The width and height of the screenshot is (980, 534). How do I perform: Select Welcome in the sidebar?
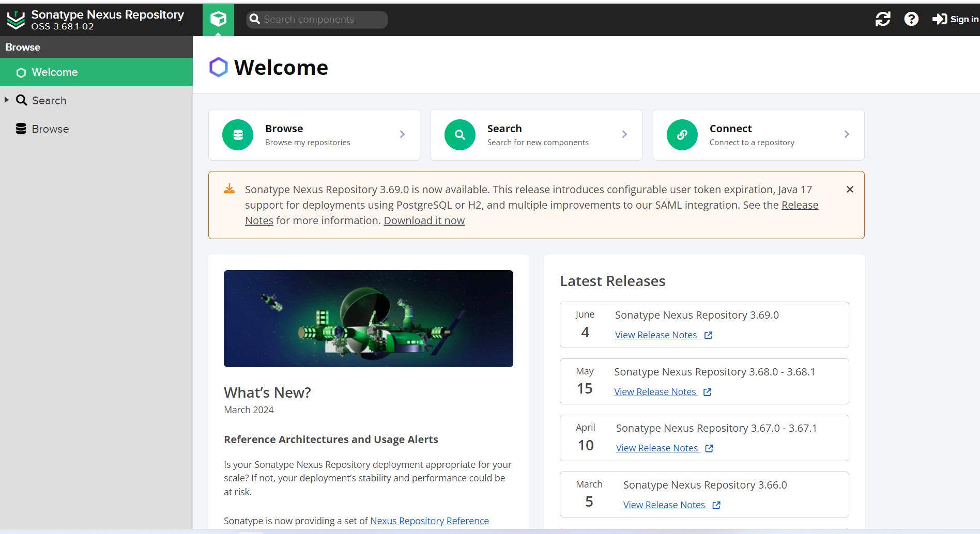point(96,72)
